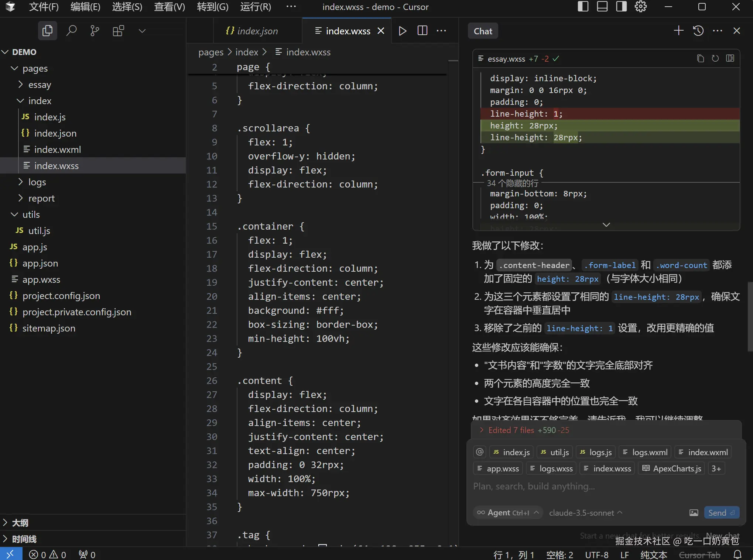Open the 运行(R) menu

point(255,7)
